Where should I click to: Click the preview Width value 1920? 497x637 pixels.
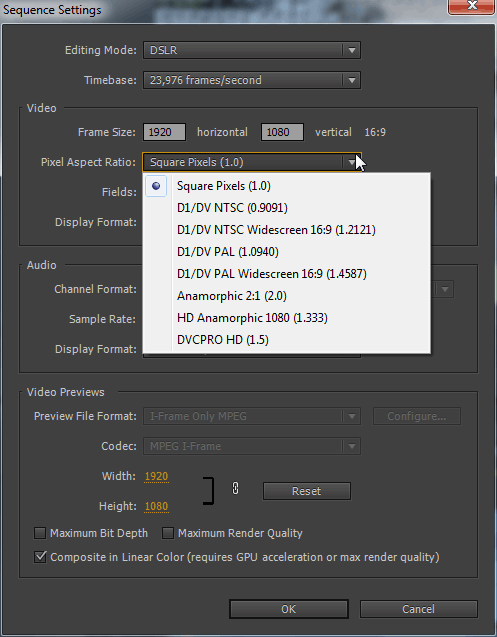point(156,476)
